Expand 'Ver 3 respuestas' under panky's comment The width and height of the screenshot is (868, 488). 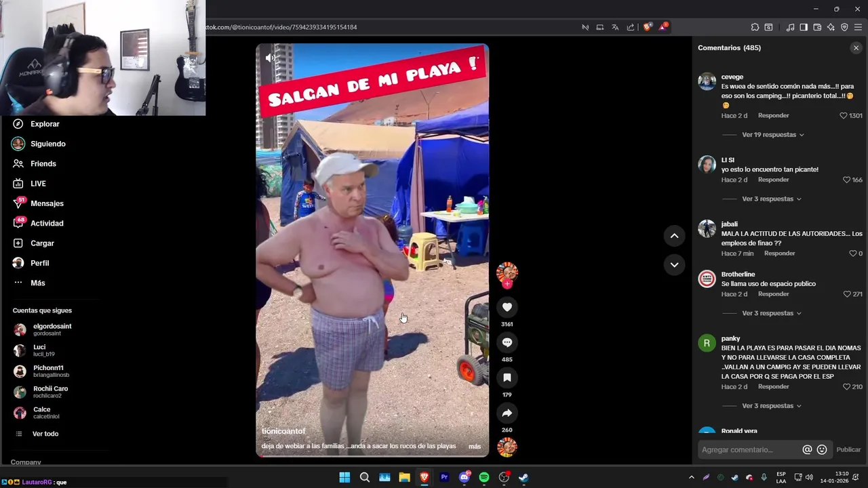pos(772,406)
